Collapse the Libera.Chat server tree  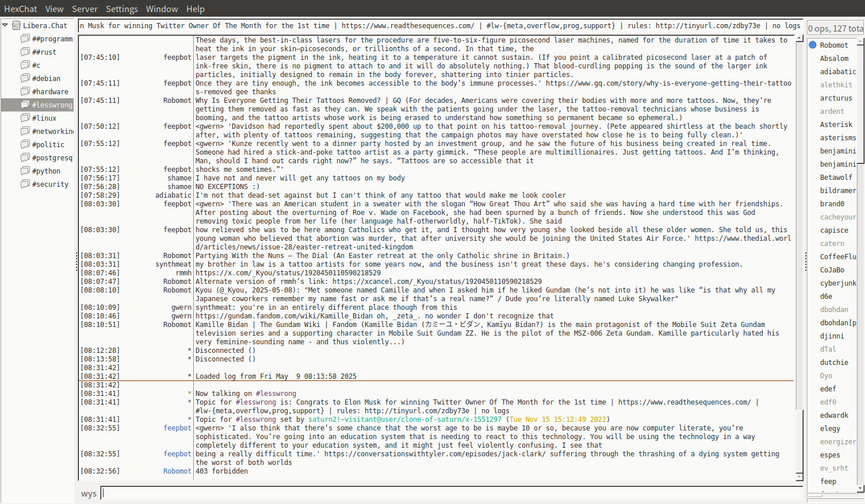click(5, 25)
